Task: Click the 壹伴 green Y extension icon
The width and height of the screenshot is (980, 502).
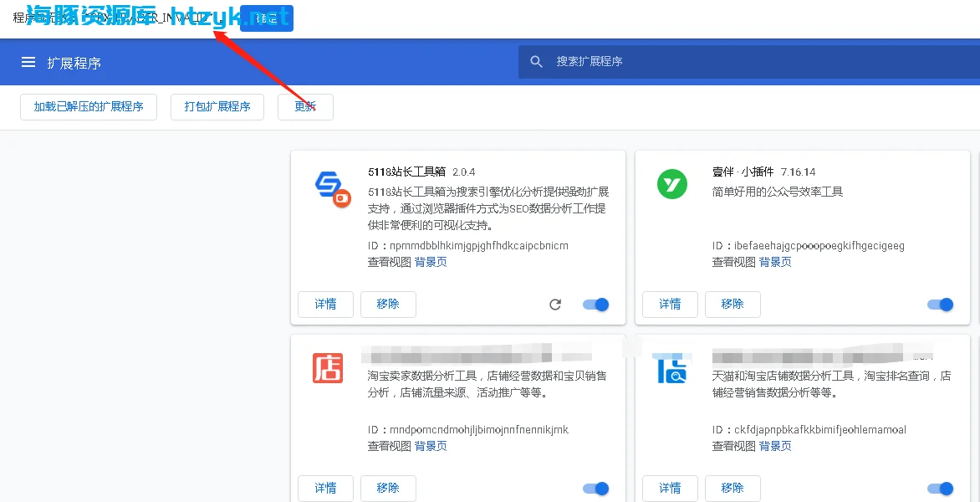Action: tap(672, 184)
